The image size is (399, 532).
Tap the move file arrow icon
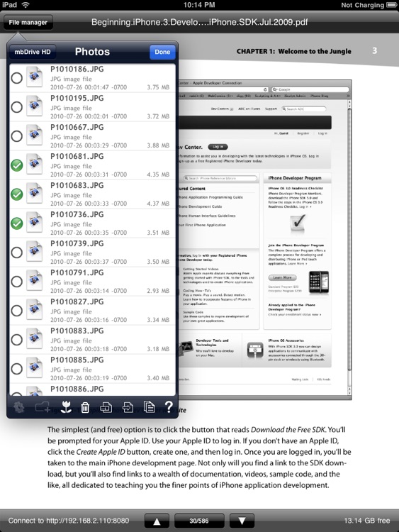[x=128, y=407]
